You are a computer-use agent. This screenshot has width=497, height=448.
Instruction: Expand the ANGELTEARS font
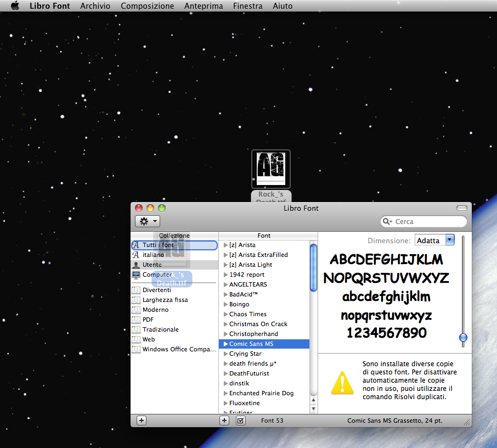pos(225,284)
